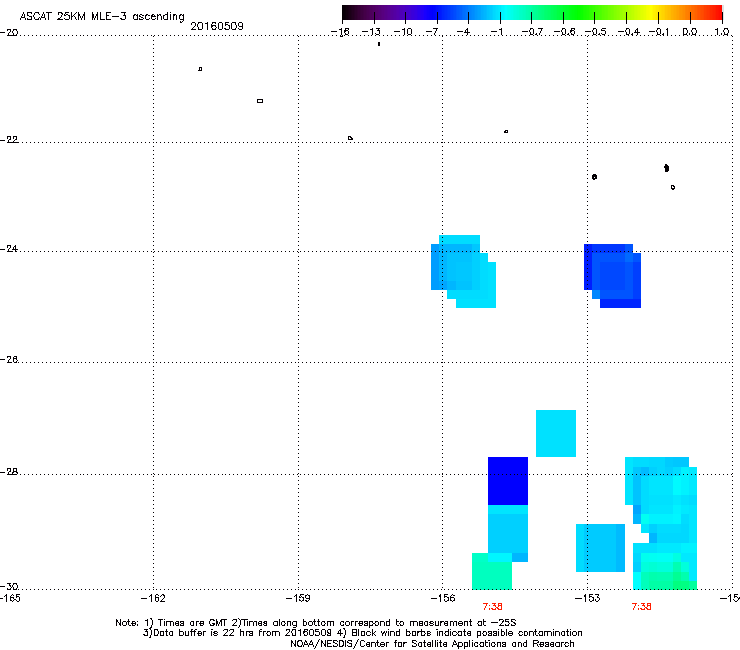Click the colorbar tick label -10

[x=403, y=32]
